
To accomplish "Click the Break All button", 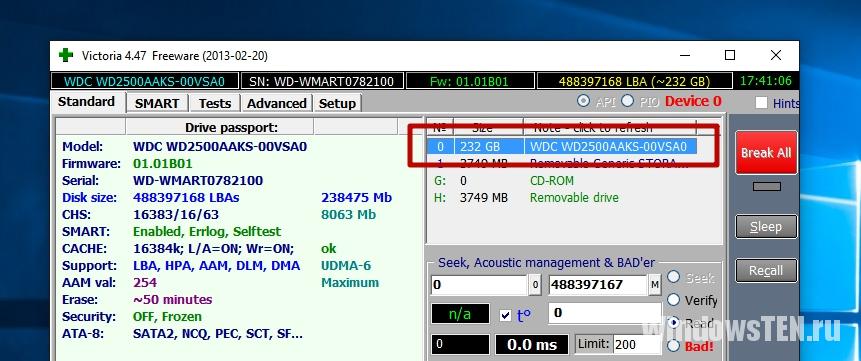I will 765,153.
